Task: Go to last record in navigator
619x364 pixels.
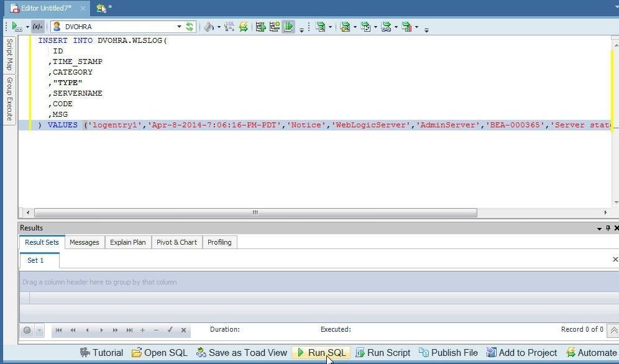Action: click(129, 330)
